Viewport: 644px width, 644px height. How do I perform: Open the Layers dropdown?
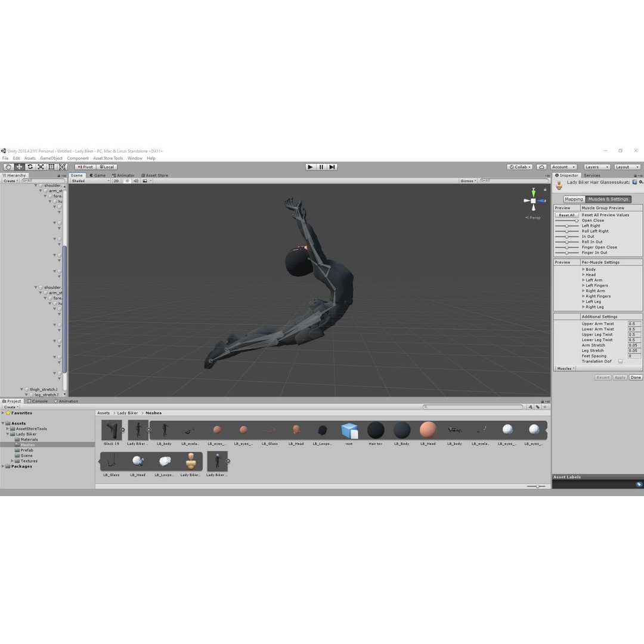[x=596, y=167]
